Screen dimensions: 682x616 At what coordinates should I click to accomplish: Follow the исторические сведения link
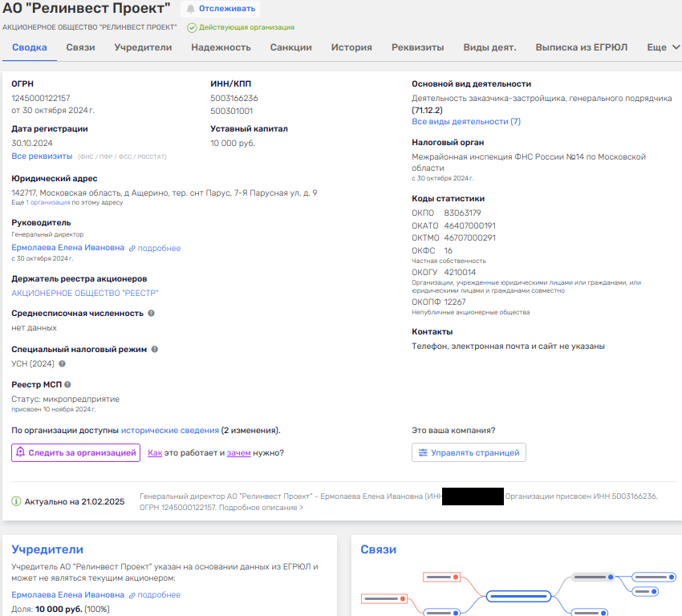point(169,430)
